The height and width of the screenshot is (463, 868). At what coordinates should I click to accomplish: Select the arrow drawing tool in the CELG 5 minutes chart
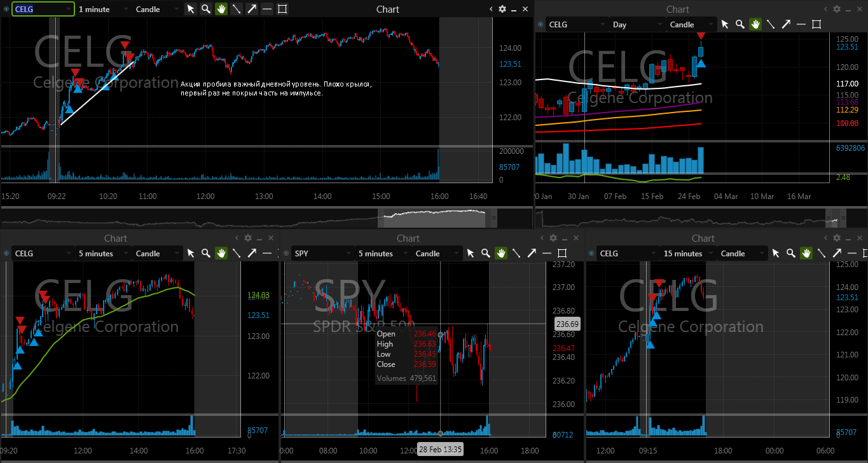point(252,253)
